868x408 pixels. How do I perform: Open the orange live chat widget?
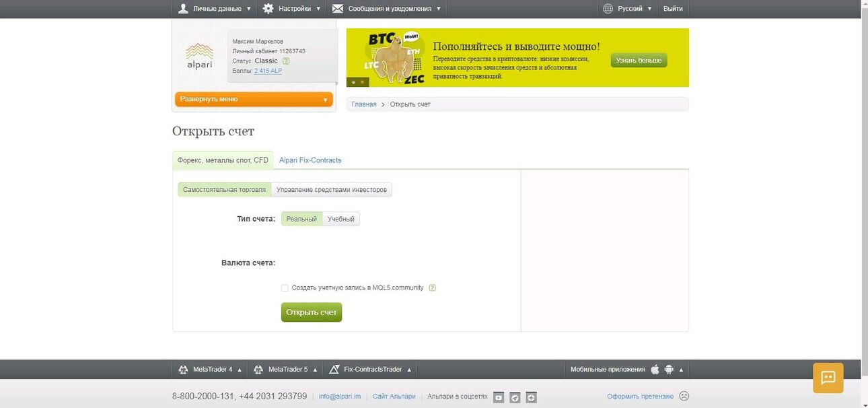828,378
